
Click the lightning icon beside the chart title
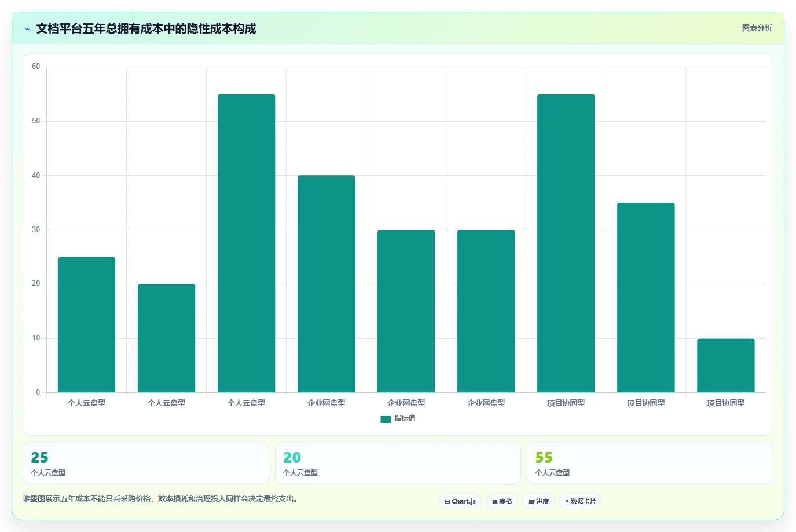point(27,29)
